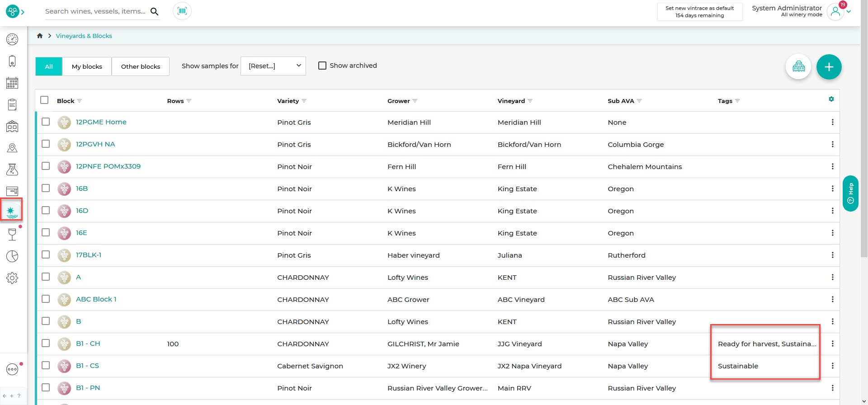Check the box for 12PNFE POMx3309
The image size is (868, 405).
46,166
